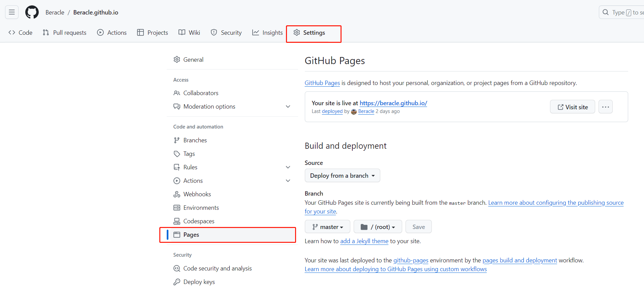This screenshot has width=644, height=287.
Task: Click the search magnifier icon
Action: click(x=606, y=12)
